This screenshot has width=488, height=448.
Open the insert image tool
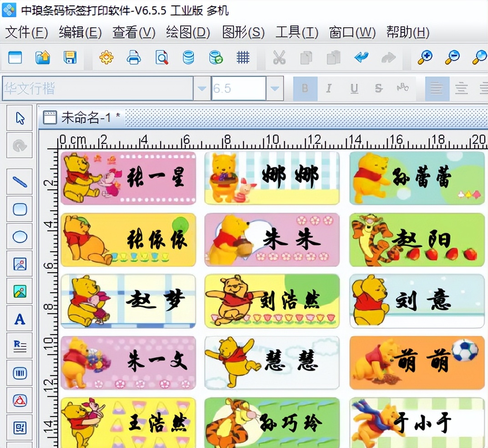[x=19, y=264]
